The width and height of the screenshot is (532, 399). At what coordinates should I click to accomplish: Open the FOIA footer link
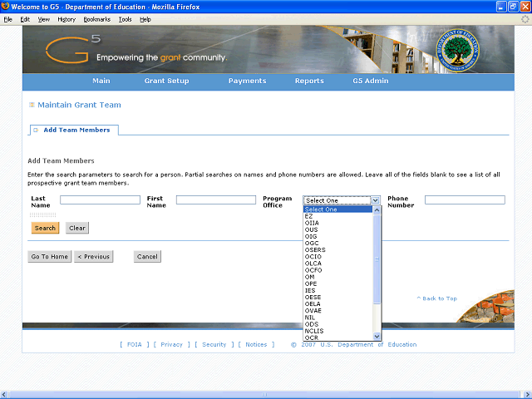135,344
